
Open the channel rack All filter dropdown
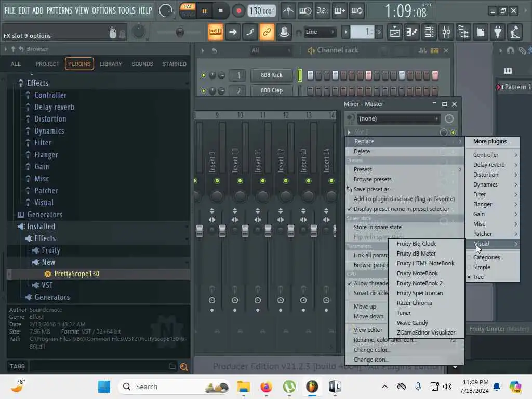coord(270,50)
